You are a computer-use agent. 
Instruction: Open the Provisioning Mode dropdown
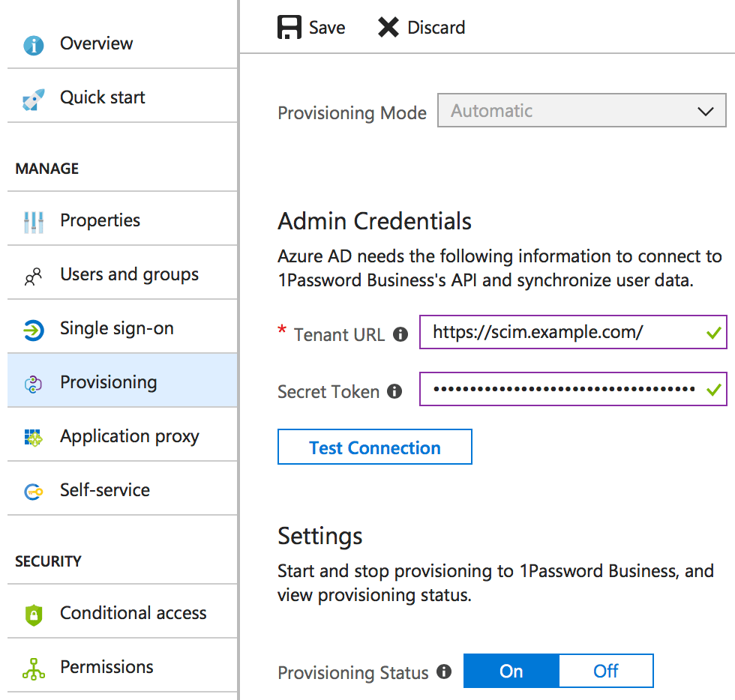click(582, 111)
